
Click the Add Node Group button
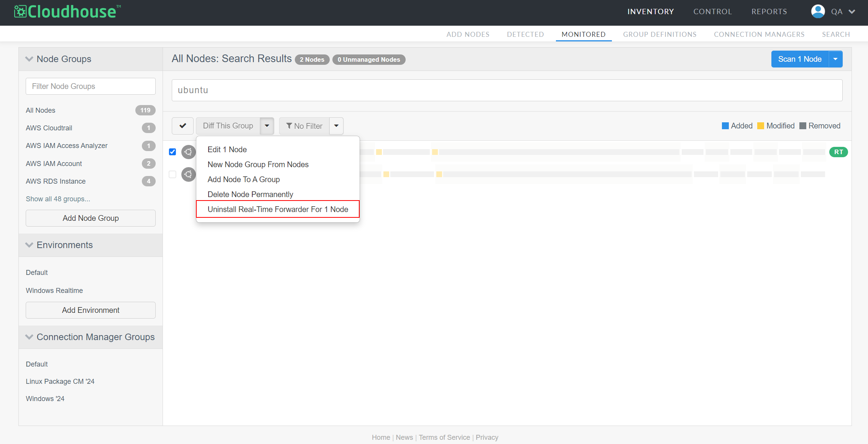90,218
